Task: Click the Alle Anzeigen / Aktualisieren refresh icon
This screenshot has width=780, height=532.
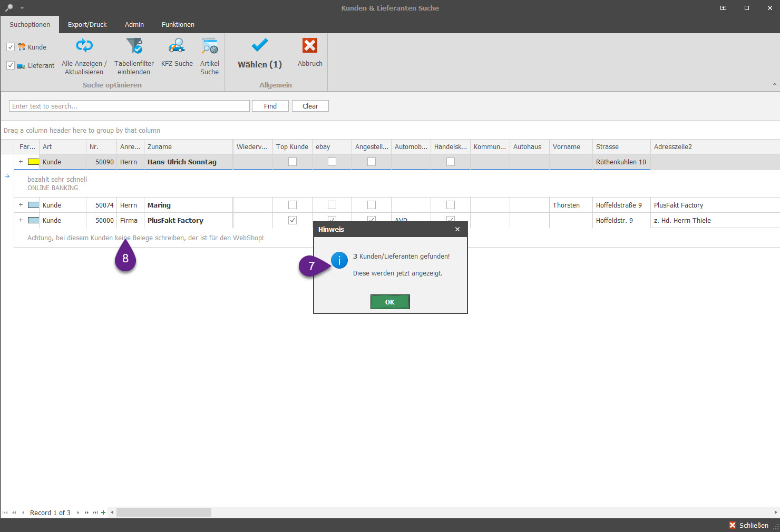Action: (84, 46)
